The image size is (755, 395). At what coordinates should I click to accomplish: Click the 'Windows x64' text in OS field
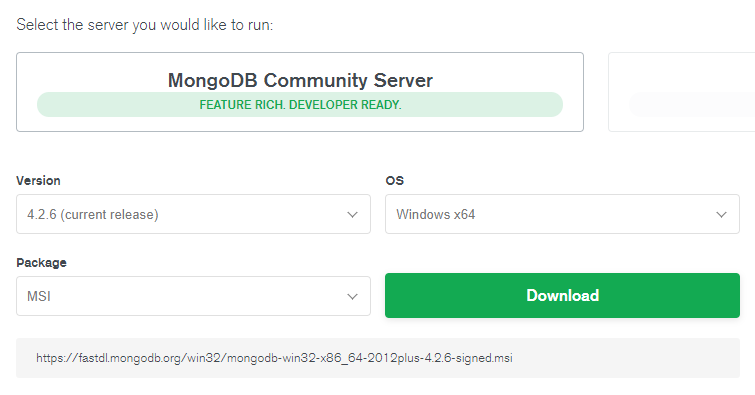click(436, 214)
